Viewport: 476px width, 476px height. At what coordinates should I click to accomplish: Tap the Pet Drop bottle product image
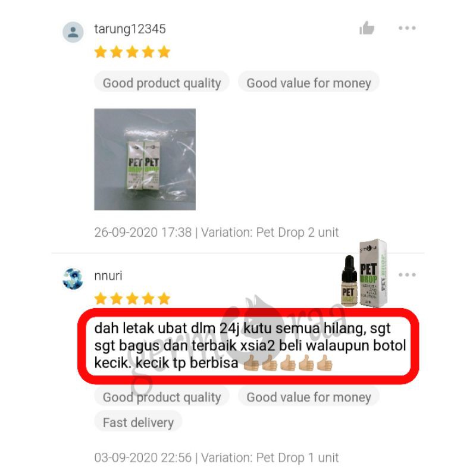[x=364, y=273]
